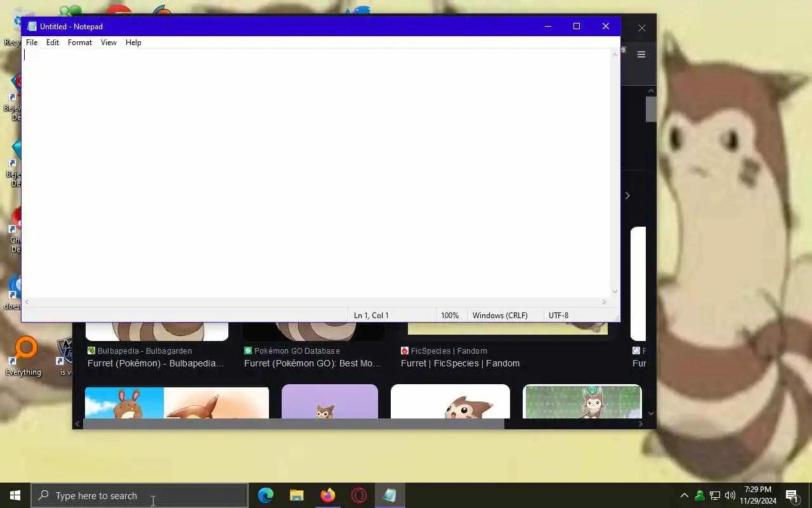Screen dimensions: 812x508
Task: Open the Windows Start menu
Action: pyautogui.click(x=15, y=495)
